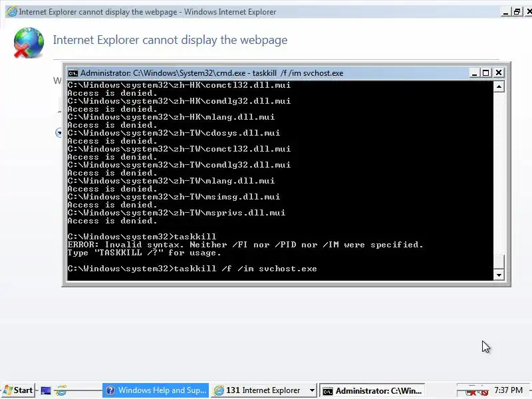
Task: Click the 'Internet Explorer cannot display the webpage' heading
Action: [170, 40]
